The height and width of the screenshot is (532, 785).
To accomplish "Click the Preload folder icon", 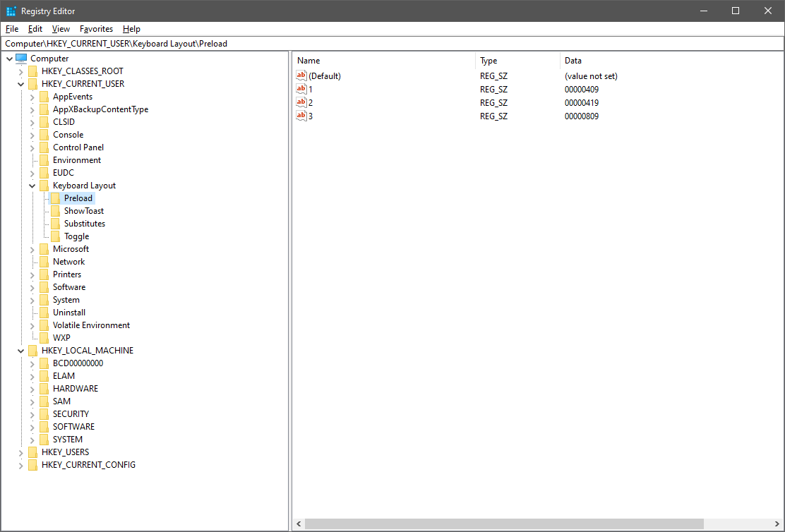I will (x=56, y=198).
